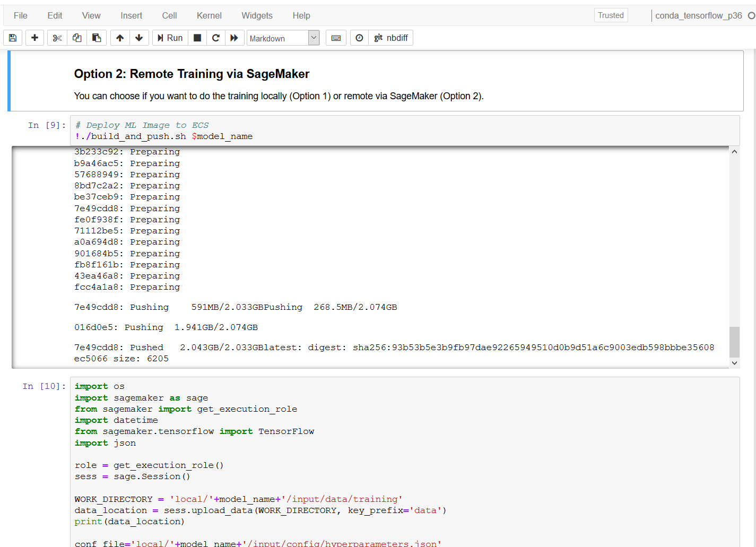
Task: Save notebook with the floppy disk icon
Action: (x=13, y=38)
